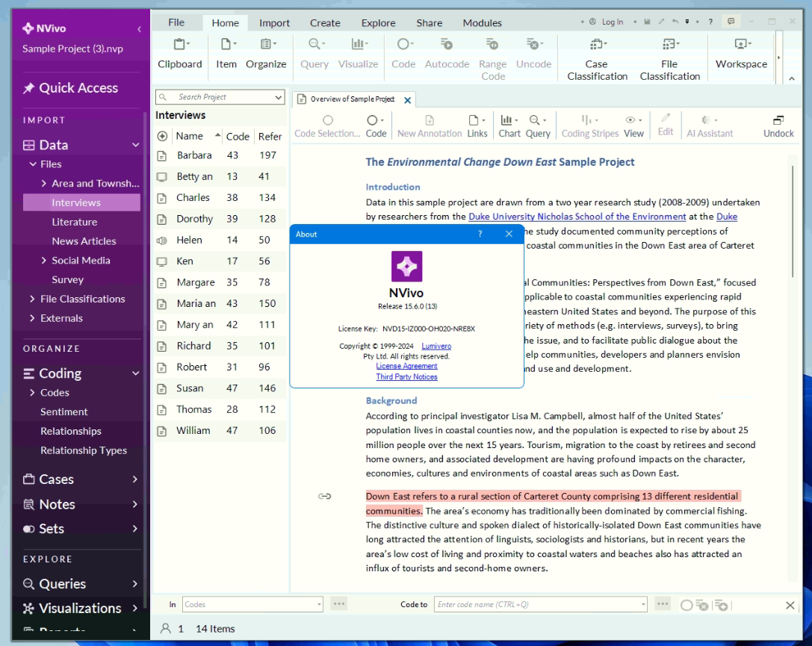Select the Dorothy interview row
This screenshot has width=812, height=646.
click(220, 219)
